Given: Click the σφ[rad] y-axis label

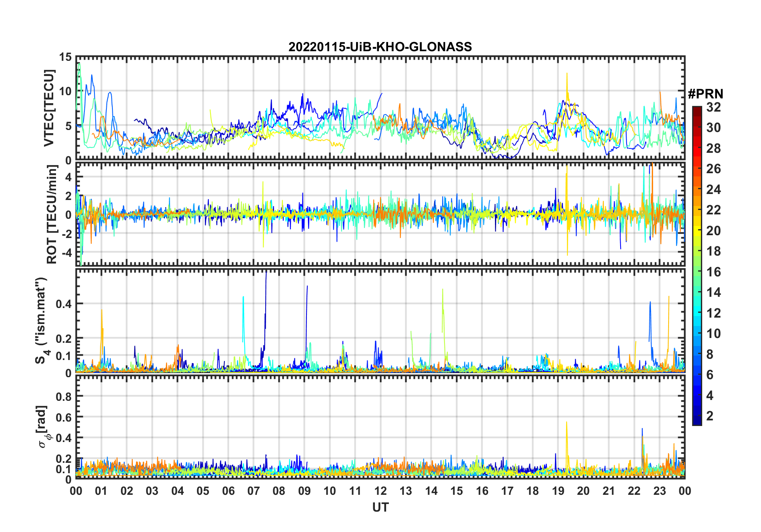Looking at the screenshot, I should [x=43, y=427].
